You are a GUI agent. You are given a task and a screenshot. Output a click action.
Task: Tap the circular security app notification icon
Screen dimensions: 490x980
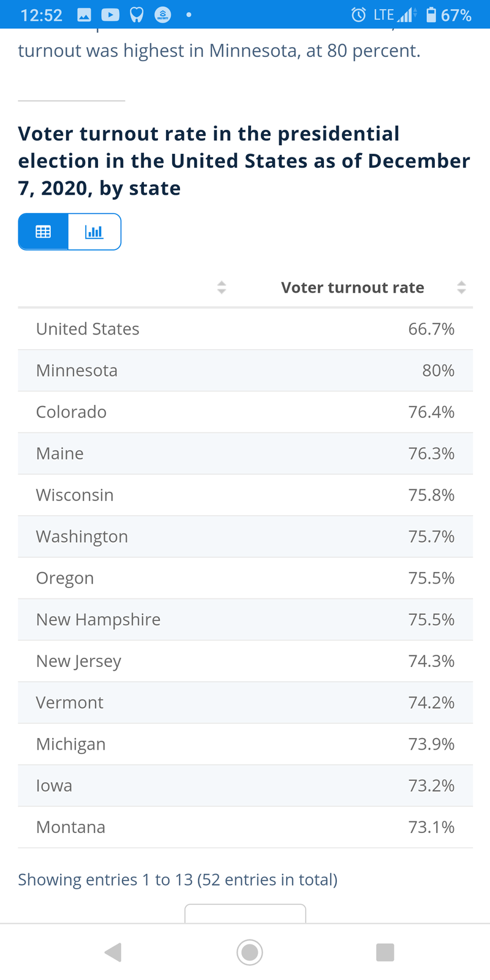coord(162,15)
